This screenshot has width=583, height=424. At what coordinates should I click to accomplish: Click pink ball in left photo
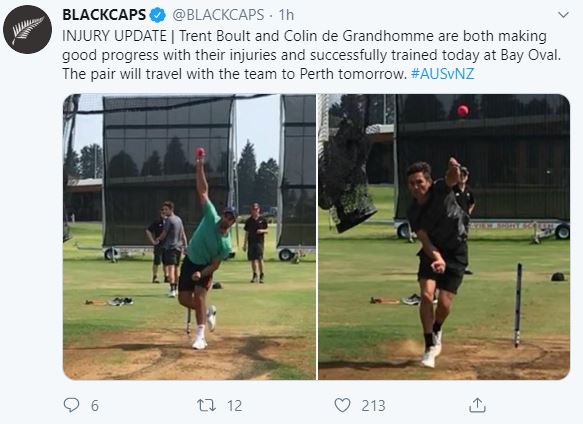point(200,152)
